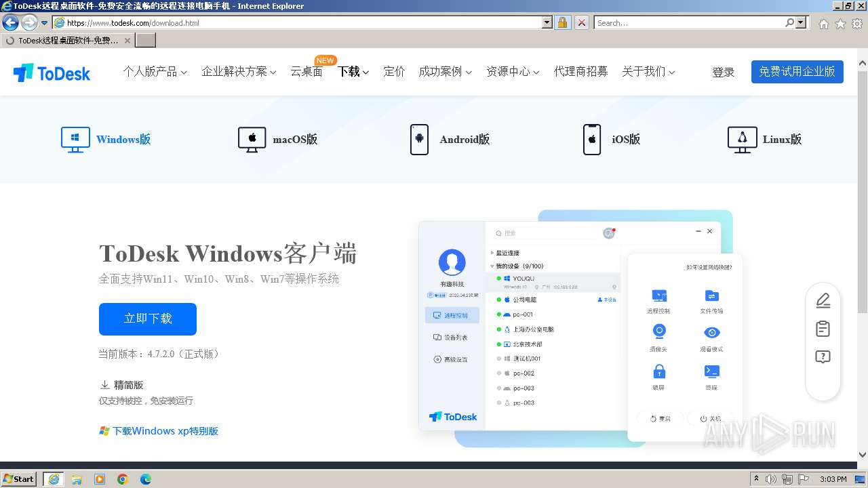Click the ToDesk client screenshot image
868x488 pixels.
pyautogui.click(x=580, y=329)
